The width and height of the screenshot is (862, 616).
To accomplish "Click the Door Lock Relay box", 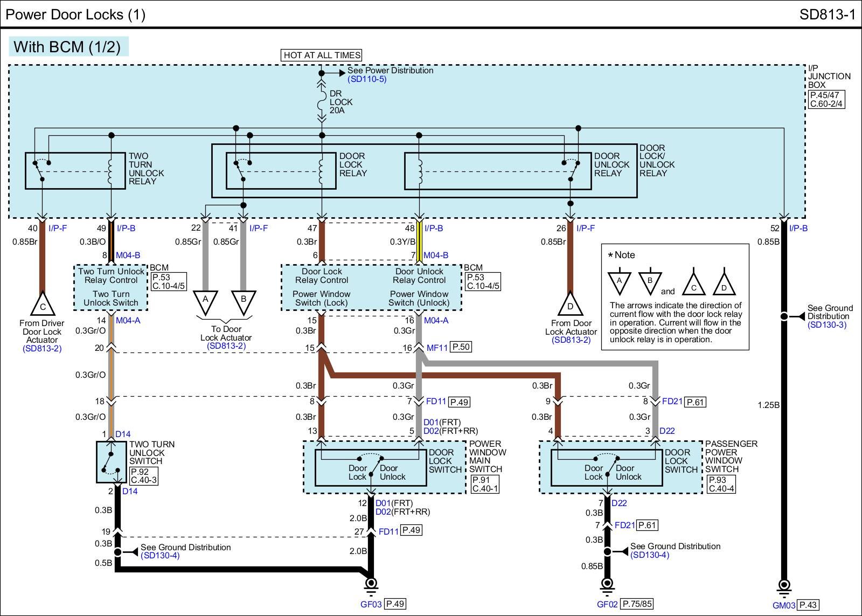I will click(281, 171).
